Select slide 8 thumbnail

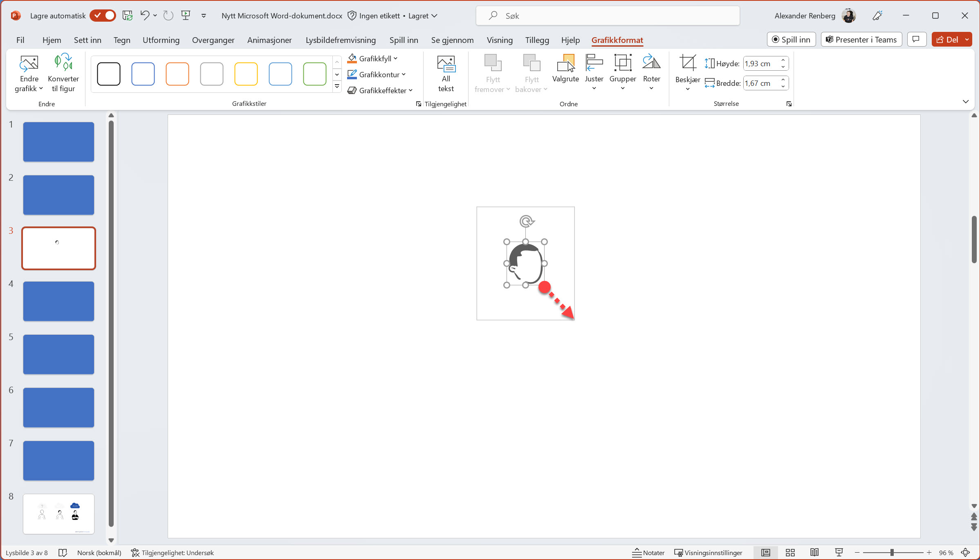[x=58, y=513]
